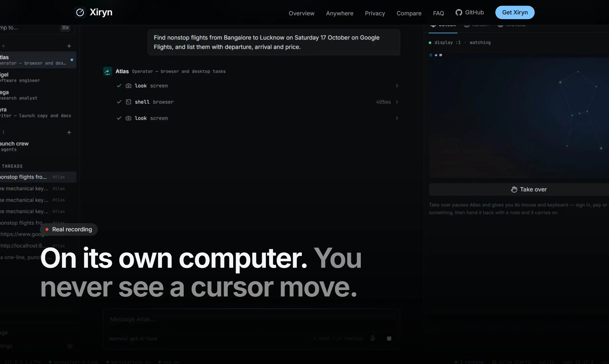
Task: Click the shell browser step label
Action: [x=154, y=102]
